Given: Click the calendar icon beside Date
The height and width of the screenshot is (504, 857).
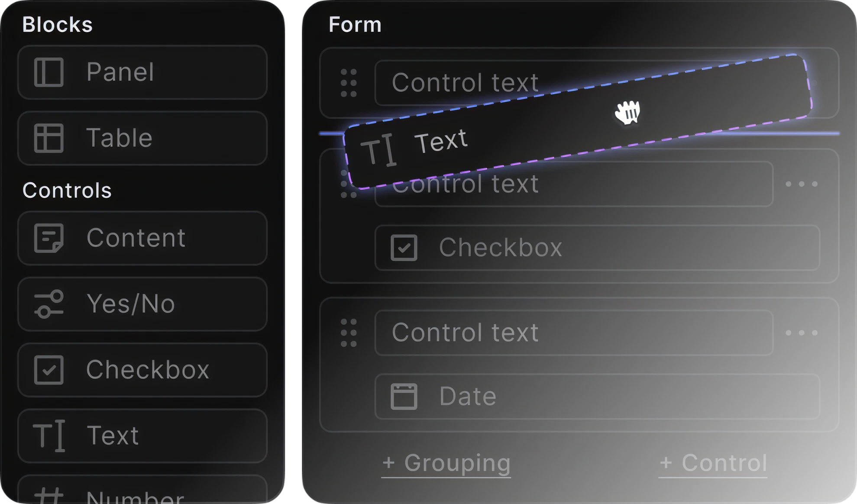Looking at the screenshot, I should point(404,396).
